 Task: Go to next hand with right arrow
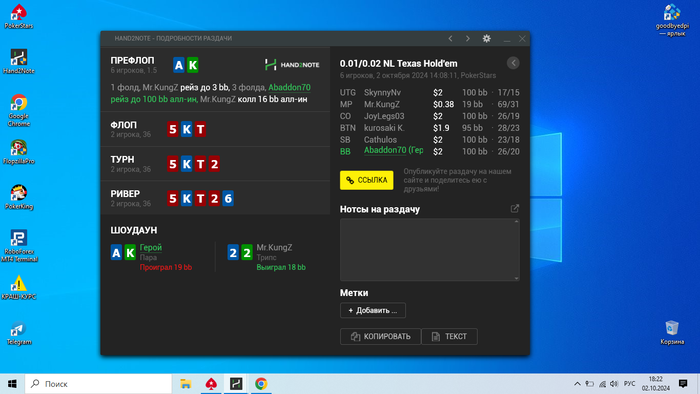click(467, 39)
